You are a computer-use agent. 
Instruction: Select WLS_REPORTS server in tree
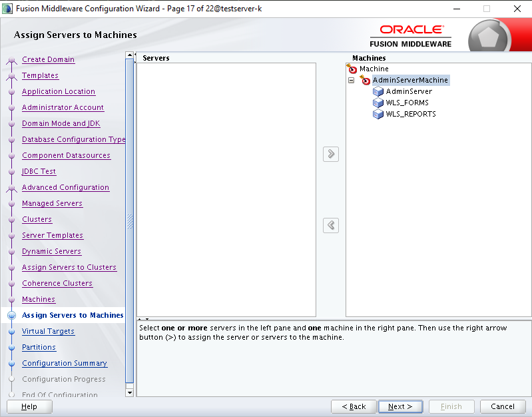click(x=411, y=114)
